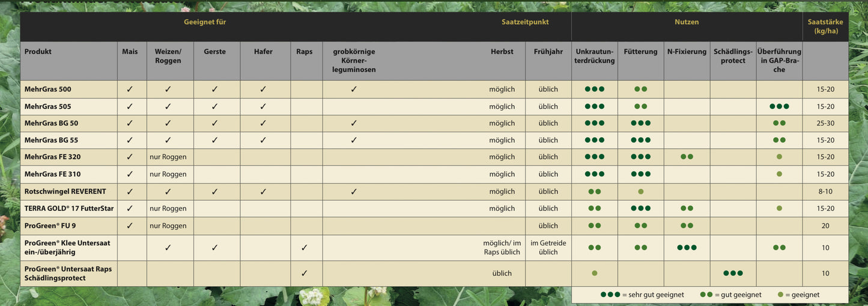Click the Gerste checkmark for MehrGras BG 50
868x306 pixels.
[214, 123]
